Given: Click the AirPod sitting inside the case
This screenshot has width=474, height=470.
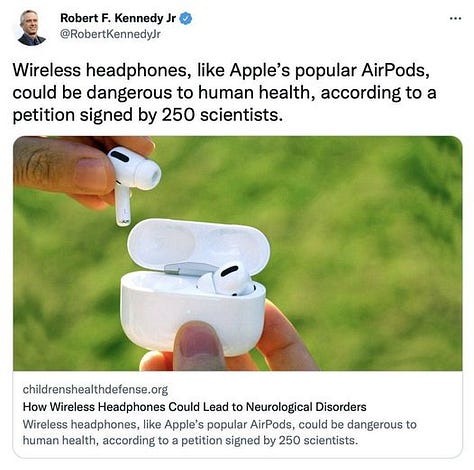Looking at the screenshot, I should (227, 280).
